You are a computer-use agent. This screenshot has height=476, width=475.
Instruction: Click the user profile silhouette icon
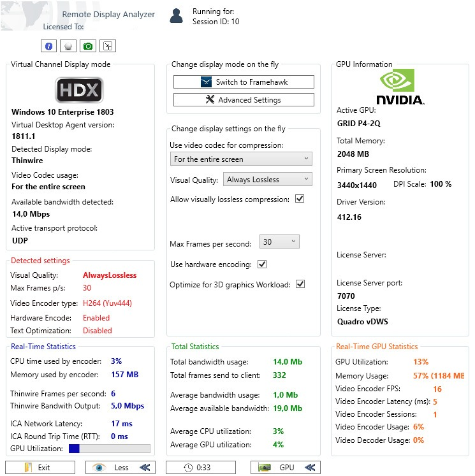(x=176, y=16)
